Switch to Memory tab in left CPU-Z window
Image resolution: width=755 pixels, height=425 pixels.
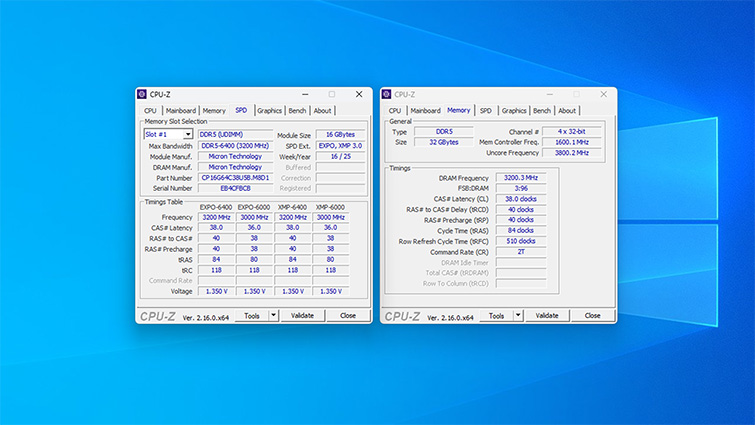pyautogui.click(x=214, y=111)
